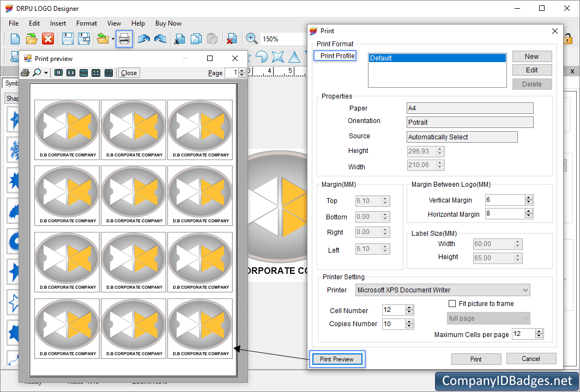Show four pages layout in Print preview
Image resolution: width=580 pixels, height=392 pixels.
[x=96, y=73]
